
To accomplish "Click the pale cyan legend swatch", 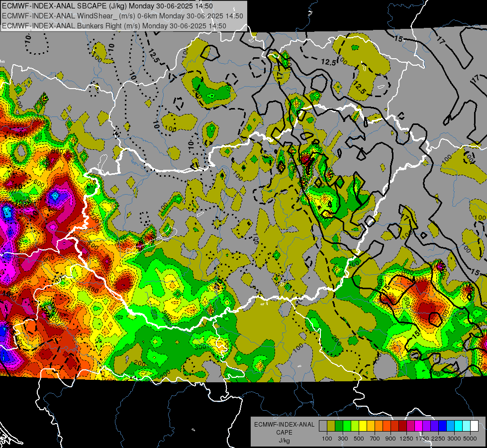I will pyautogui.click(x=467, y=426).
